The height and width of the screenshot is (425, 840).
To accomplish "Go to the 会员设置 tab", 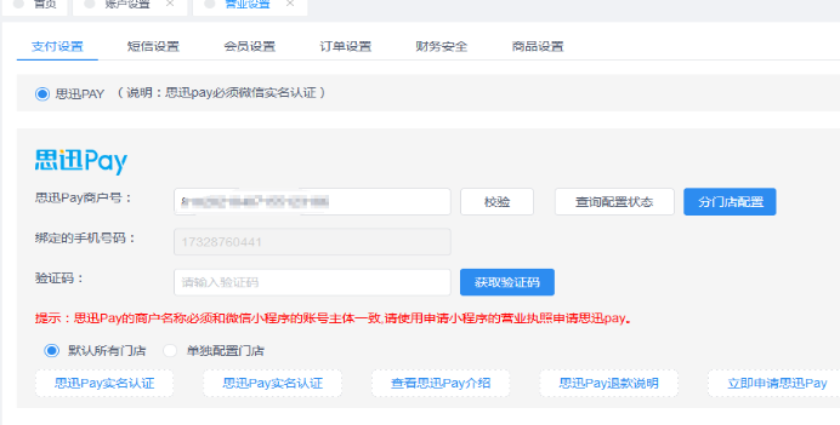I will [249, 47].
